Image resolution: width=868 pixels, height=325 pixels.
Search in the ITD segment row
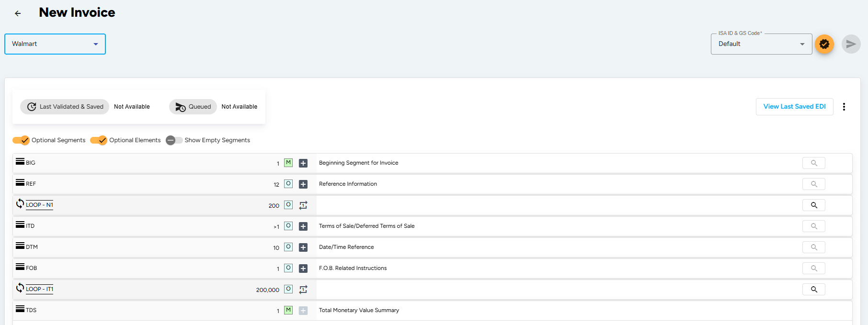tap(814, 226)
